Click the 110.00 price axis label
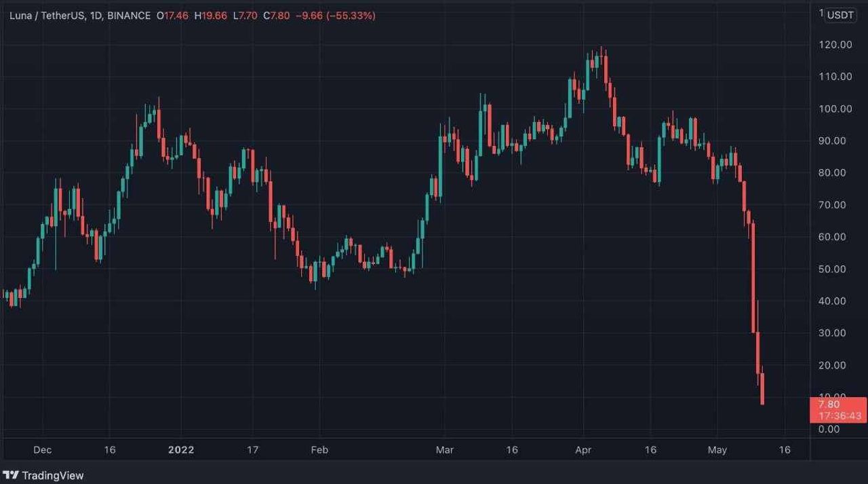Screen dimensions: 868x484 coord(836,77)
